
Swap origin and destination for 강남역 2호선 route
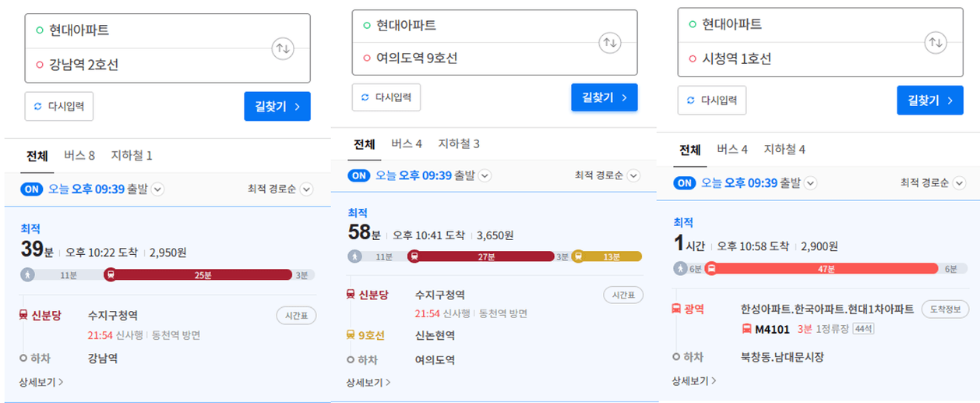click(x=283, y=48)
